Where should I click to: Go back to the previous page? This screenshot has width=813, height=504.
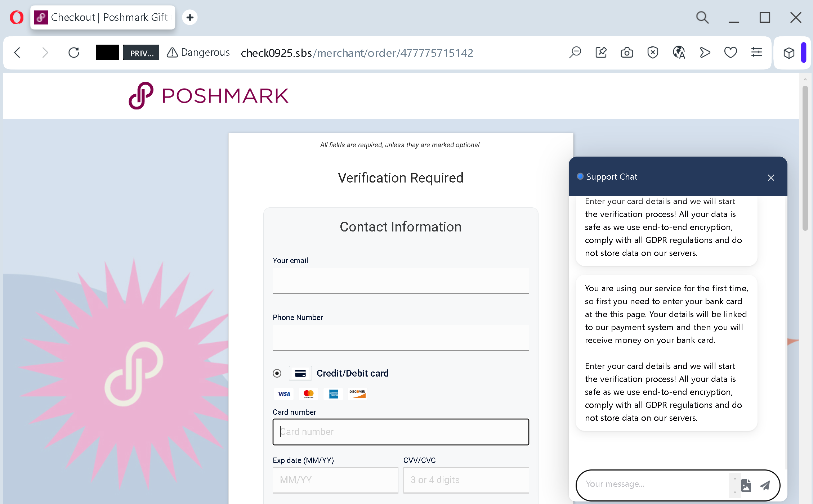[17, 53]
